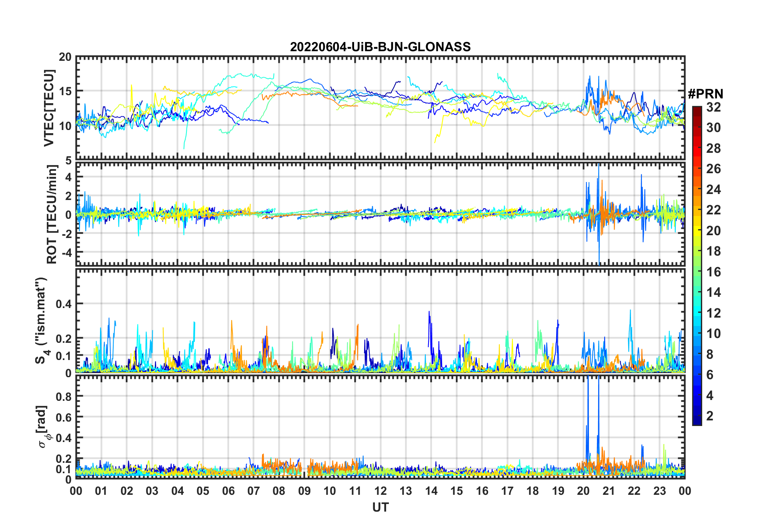This screenshot has width=761, height=532.
Task: Click the sigma-phi [rad] y-axis label
Action: pyautogui.click(x=42, y=426)
